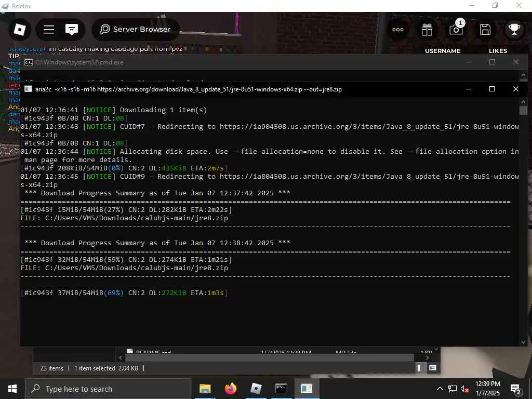Minimize the Roblox window
The image size is (532, 399).
[472, 6]
